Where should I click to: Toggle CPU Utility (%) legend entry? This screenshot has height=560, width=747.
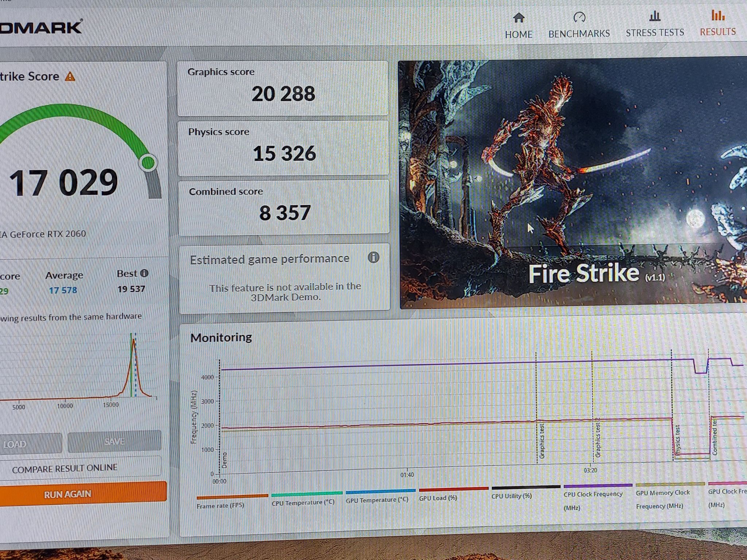tap(525, 493)
